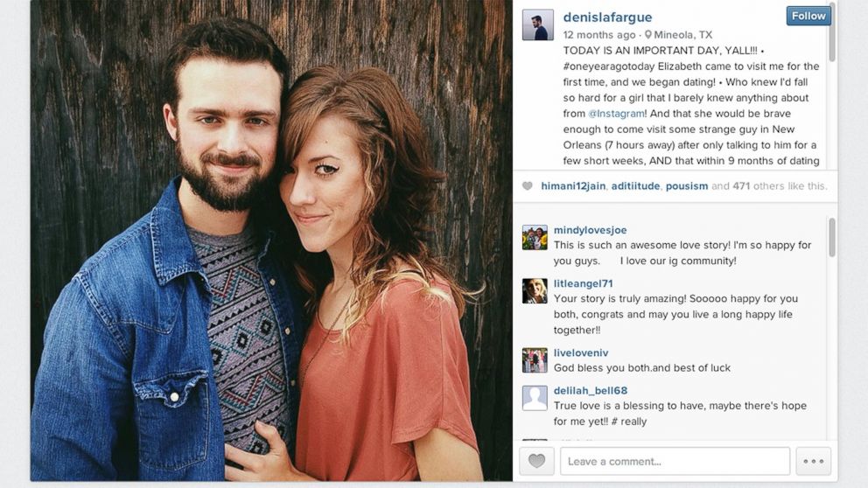Image resolution: width=868 pixels, height=488 pixels.
Task: Open mindylovesjoe's avatar thumbnail
Action: coord(535,237)
